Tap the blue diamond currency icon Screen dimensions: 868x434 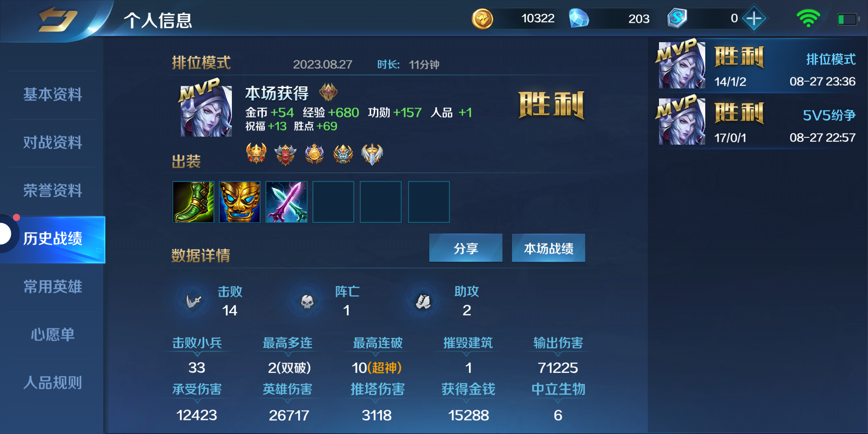(x=579, y=18)
